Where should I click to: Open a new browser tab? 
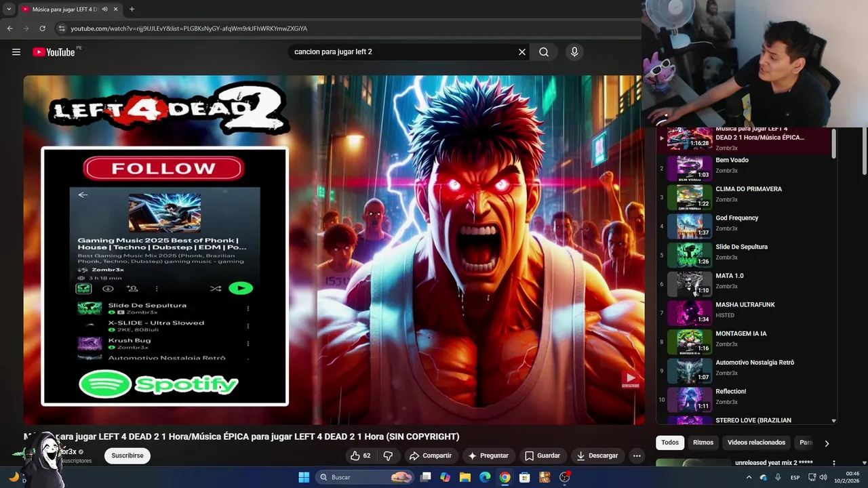pos(132,9)
